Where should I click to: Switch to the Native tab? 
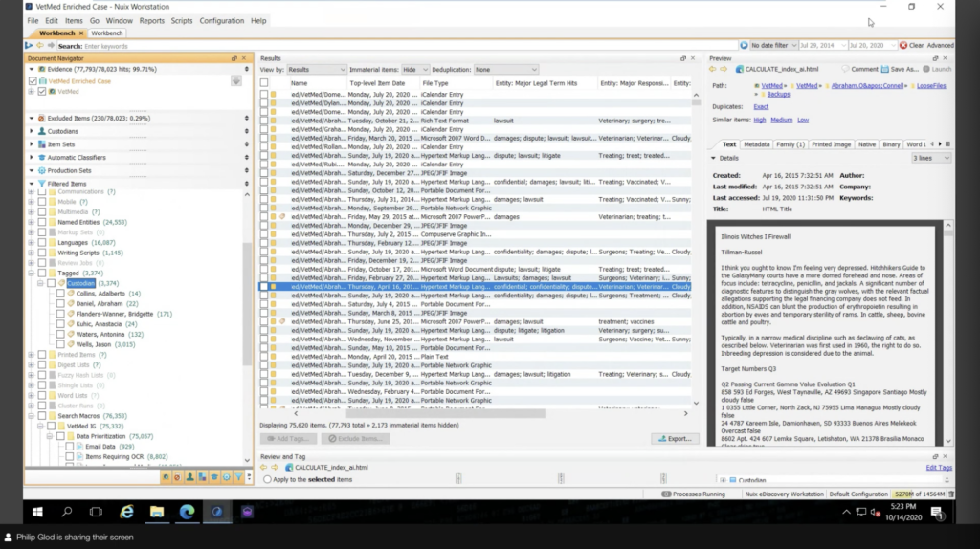(867, 144)
